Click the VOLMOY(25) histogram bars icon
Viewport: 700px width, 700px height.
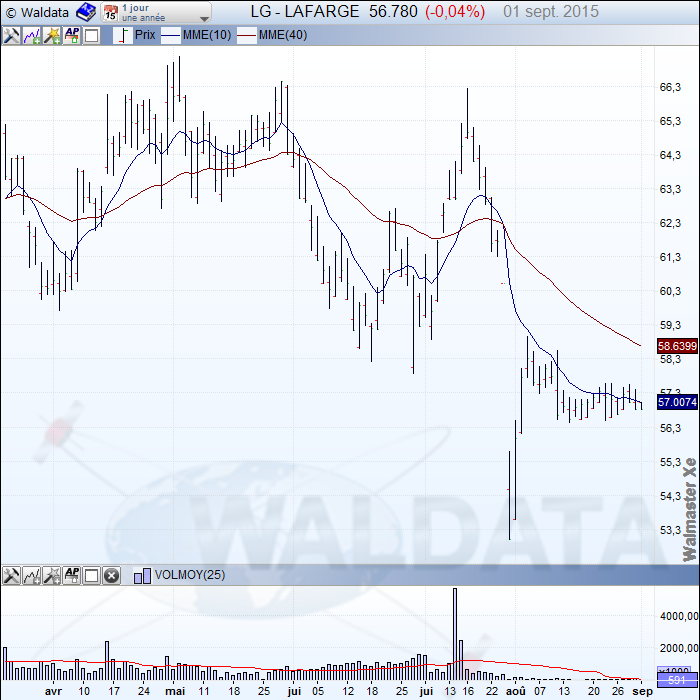(142, 576)
